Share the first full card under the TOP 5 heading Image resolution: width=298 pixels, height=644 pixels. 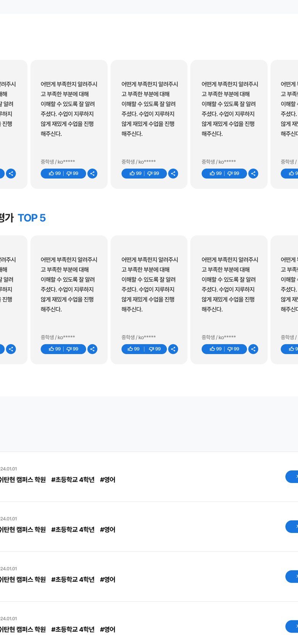(x=92, y=349)
